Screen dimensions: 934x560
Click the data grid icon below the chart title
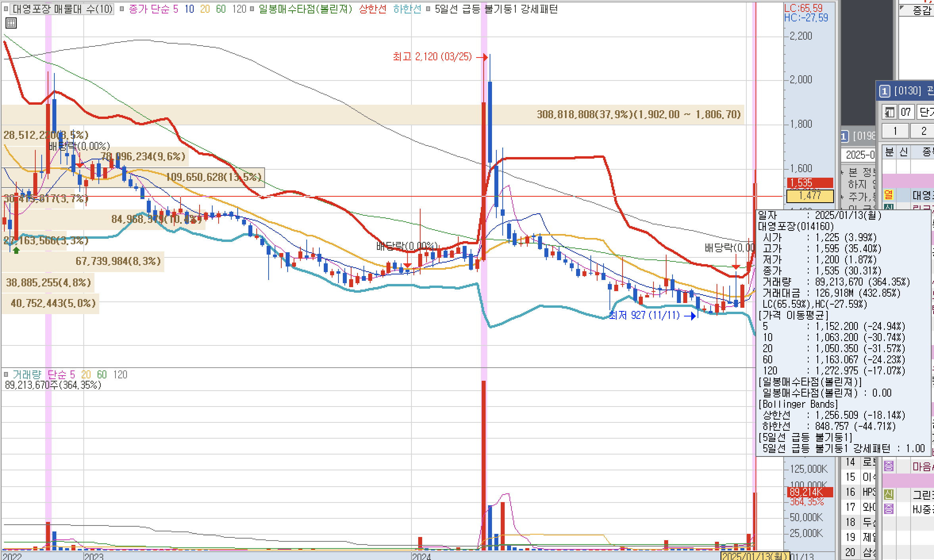click(x=11, y=23)
